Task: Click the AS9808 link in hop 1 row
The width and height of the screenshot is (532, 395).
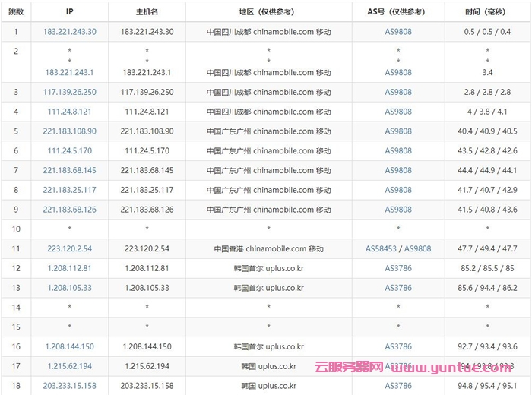Action: pyautogui.click(x=398, y=32)
